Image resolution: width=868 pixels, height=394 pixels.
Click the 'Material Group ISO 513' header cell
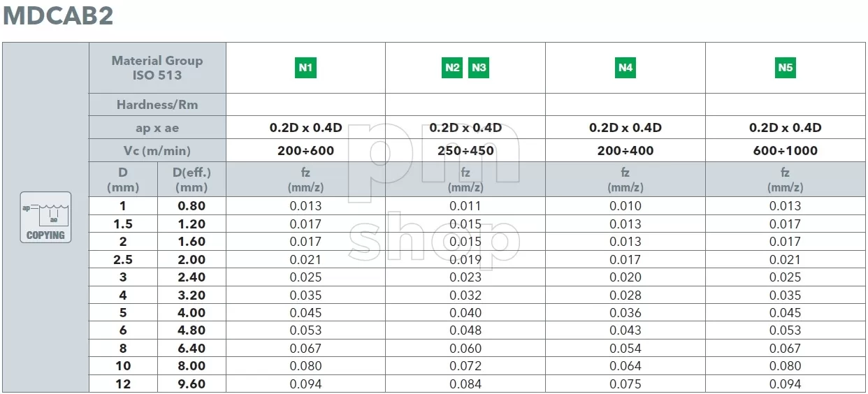[x=157, y=68]
